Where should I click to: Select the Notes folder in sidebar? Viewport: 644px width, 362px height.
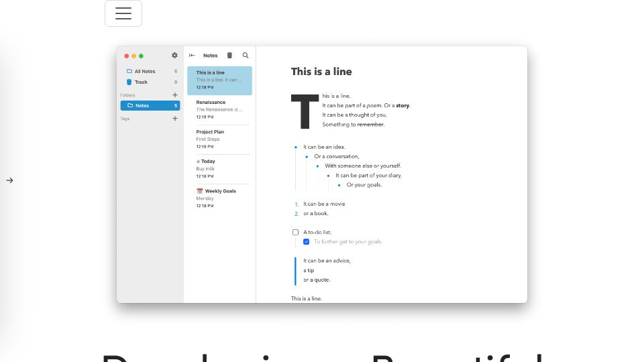[x=150, y=105]
